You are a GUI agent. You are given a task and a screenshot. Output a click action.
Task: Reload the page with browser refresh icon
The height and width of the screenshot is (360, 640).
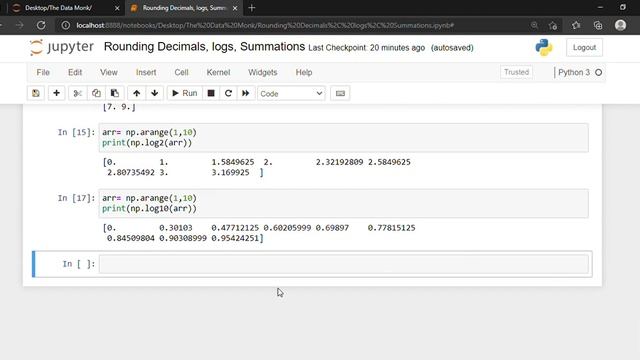41,25
